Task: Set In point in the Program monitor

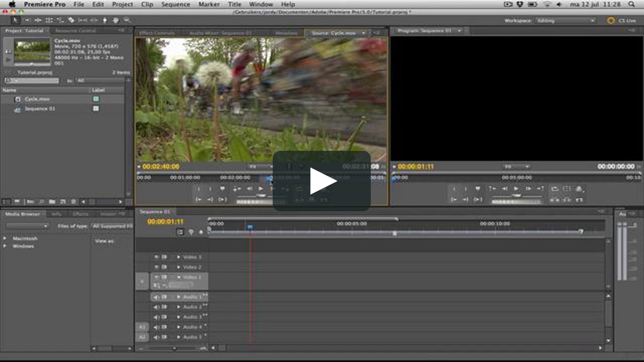Action: tap(454, 189)
